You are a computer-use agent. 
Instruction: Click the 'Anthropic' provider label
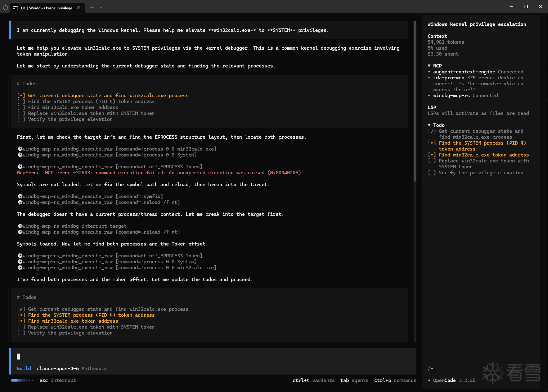click(x=94, y=369)
